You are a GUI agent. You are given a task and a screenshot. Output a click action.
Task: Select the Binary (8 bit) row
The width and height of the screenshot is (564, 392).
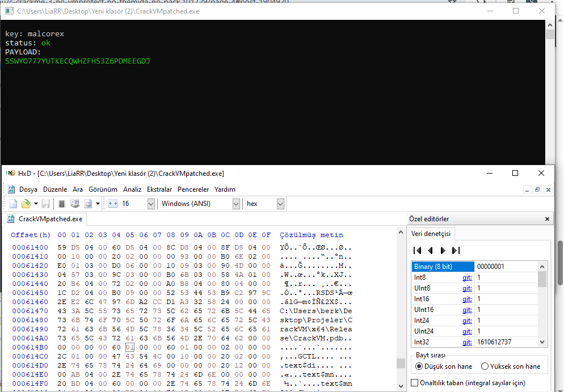click(443, 267)
